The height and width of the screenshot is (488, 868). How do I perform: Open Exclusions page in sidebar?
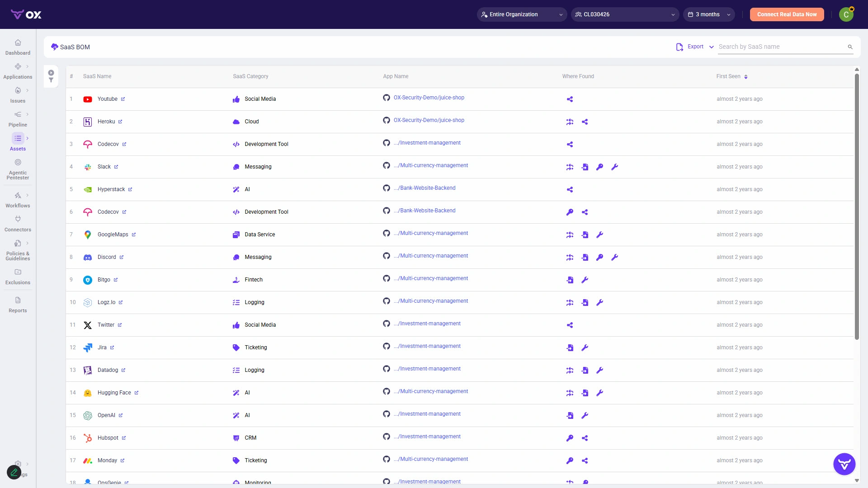18,277
